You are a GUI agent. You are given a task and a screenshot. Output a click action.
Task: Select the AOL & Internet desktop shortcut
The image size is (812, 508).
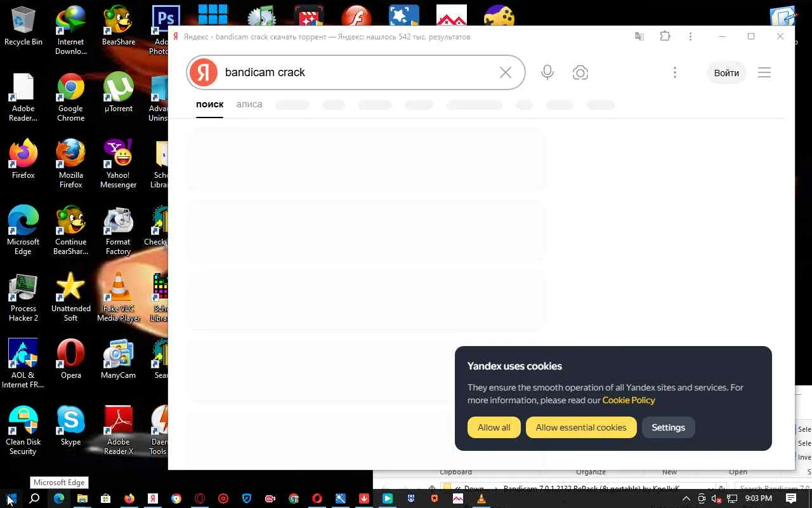coord(23,364)
